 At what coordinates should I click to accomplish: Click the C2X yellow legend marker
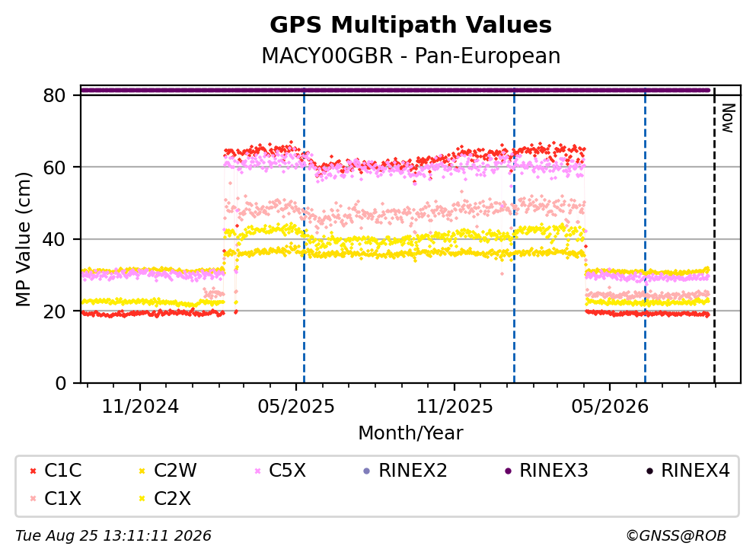[142, 499]
